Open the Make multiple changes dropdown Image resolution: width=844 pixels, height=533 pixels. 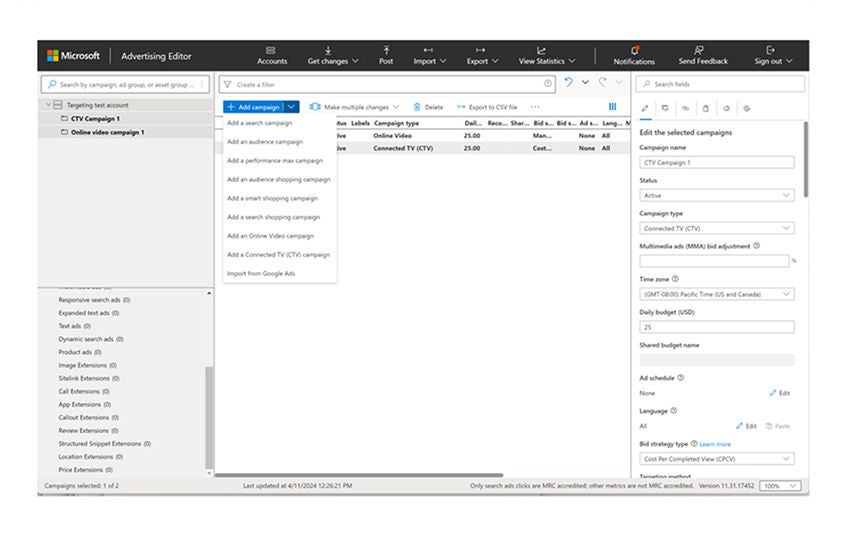(x=354, y=107)
